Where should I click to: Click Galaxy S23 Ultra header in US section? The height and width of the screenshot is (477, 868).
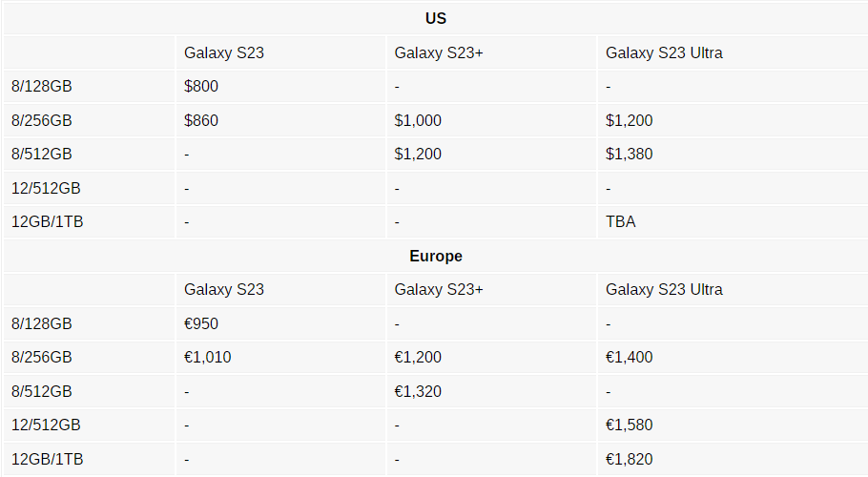click(664, 53)
